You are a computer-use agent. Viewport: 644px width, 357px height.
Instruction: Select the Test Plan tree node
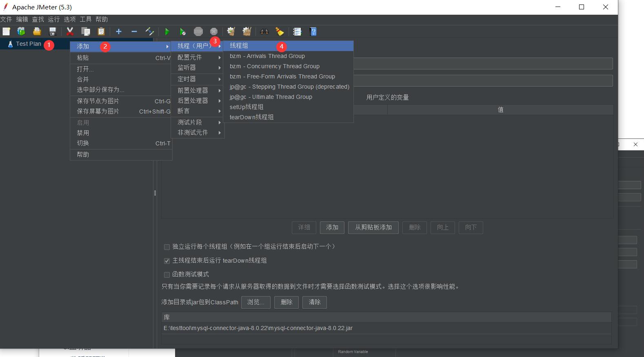tap(29, 44)
